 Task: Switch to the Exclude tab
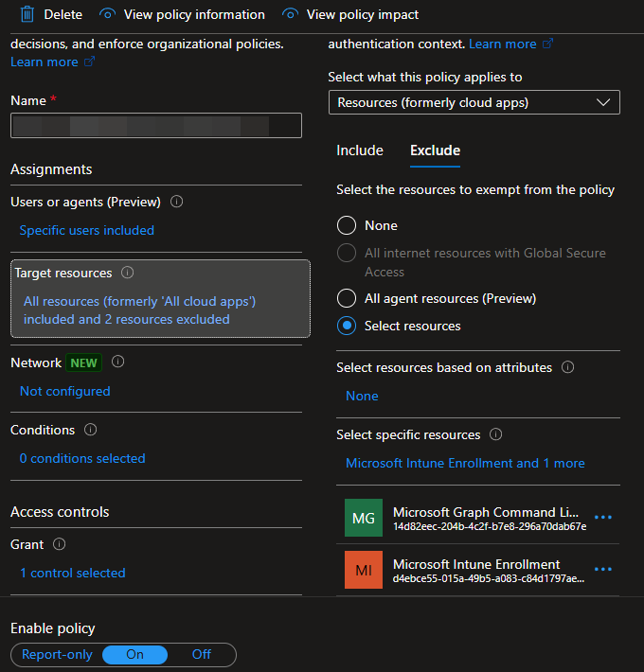coord(436,150)
